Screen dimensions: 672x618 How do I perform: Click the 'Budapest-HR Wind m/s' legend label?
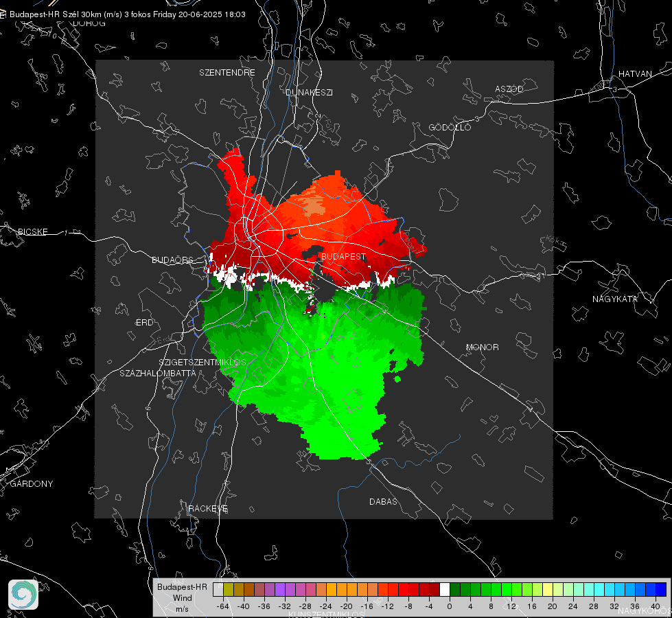(x=182, y=598)
